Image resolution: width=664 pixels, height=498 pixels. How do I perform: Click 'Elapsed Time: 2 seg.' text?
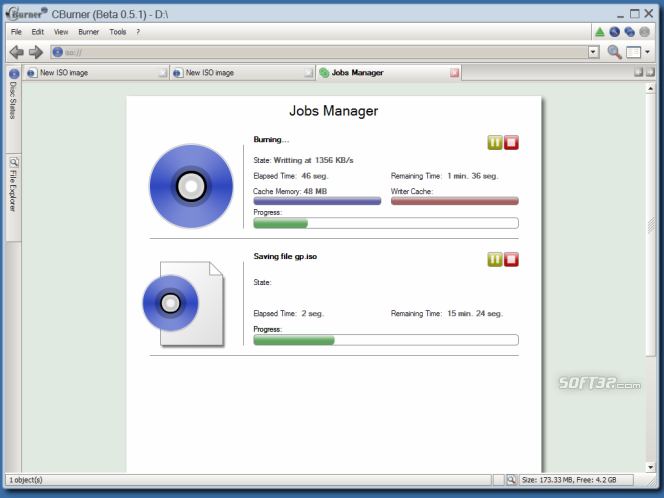pos(288,313)
